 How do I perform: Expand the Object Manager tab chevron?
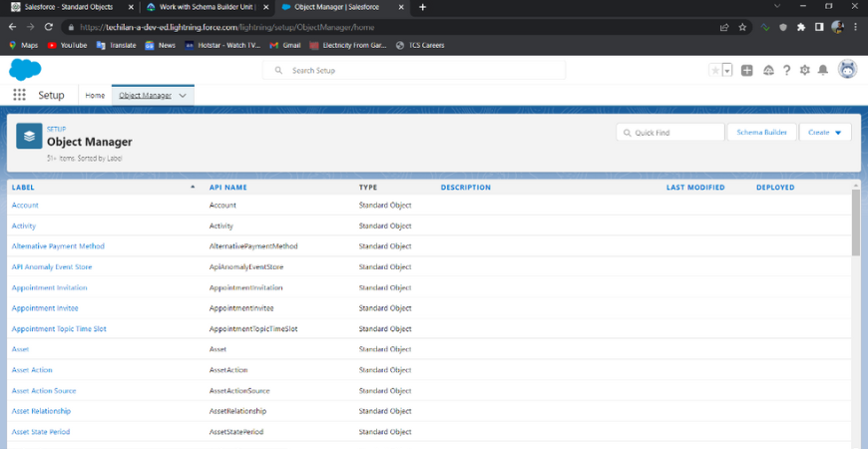coord(183,96)
